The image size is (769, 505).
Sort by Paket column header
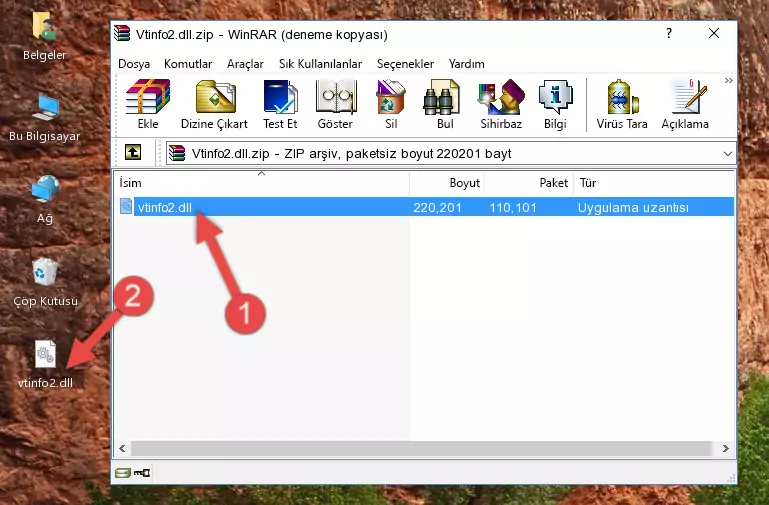coord(529,182)
